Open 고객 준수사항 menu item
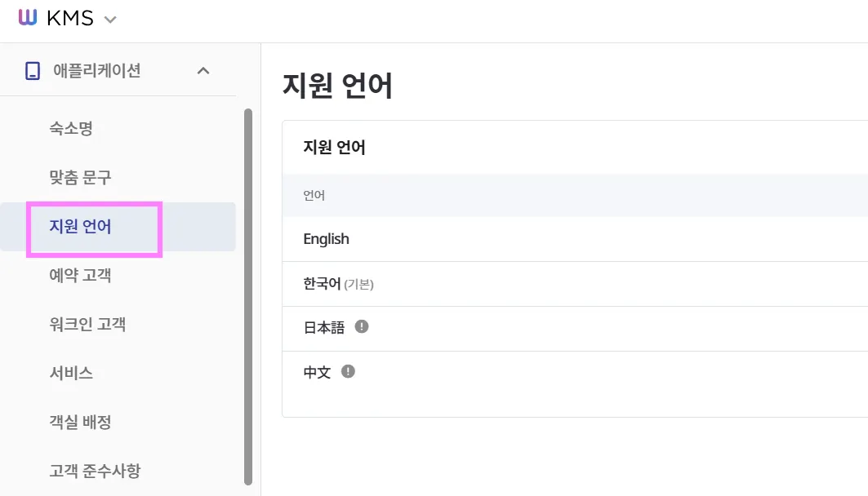 tap(95, 471)
